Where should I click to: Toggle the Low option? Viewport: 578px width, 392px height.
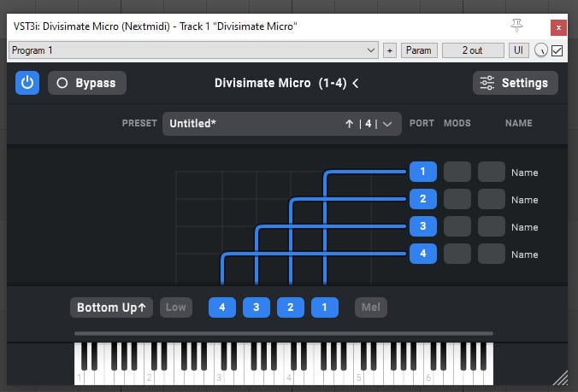click(x=176, y=307)
